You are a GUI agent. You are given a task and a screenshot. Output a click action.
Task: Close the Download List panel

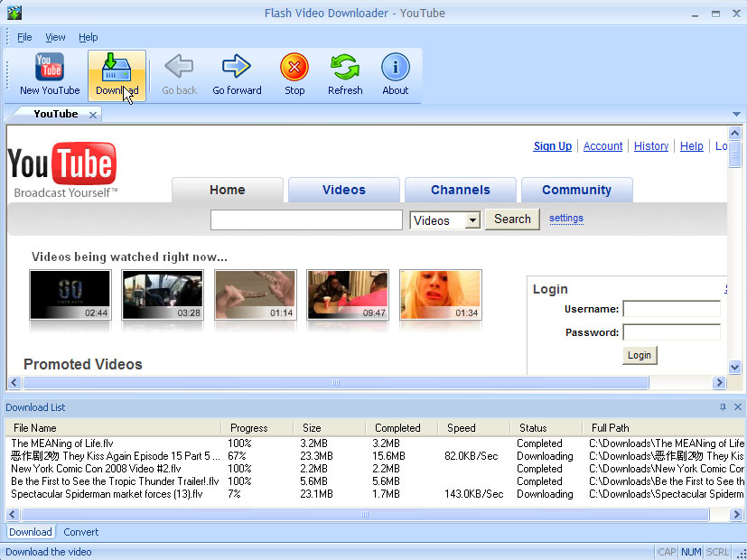click(738, 407)
